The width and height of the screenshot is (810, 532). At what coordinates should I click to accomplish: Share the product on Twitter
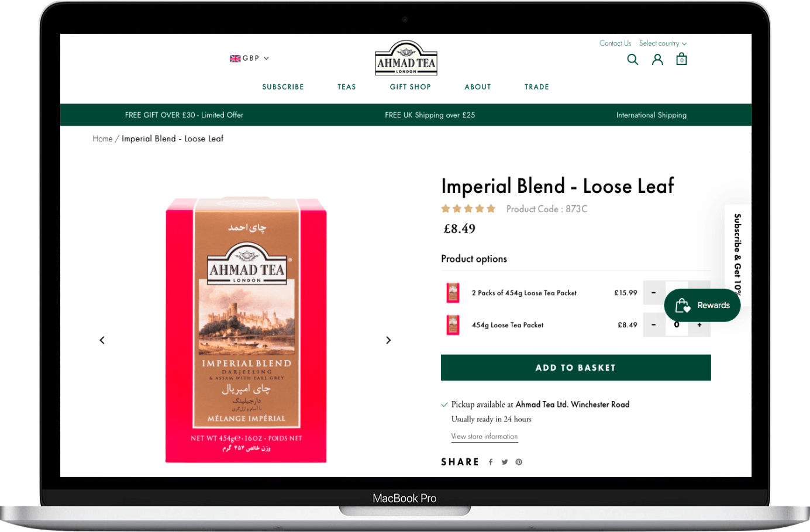[505, 462]
